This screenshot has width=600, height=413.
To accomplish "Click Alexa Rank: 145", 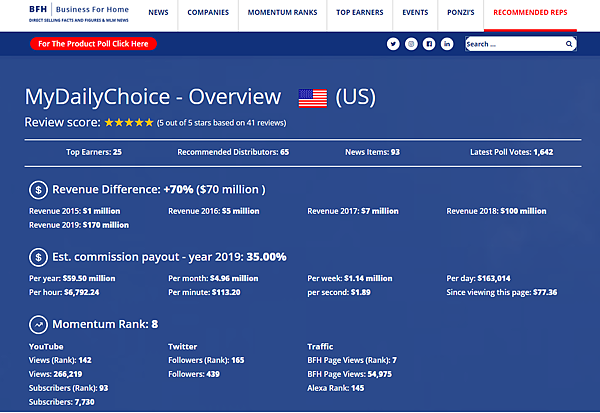I will coord(336,388).
